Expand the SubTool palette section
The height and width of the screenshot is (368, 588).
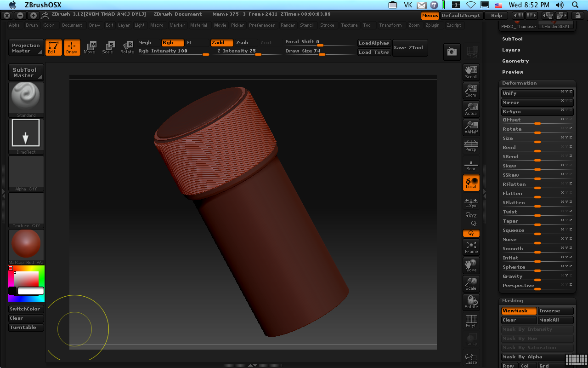click(x=512, y=39)
